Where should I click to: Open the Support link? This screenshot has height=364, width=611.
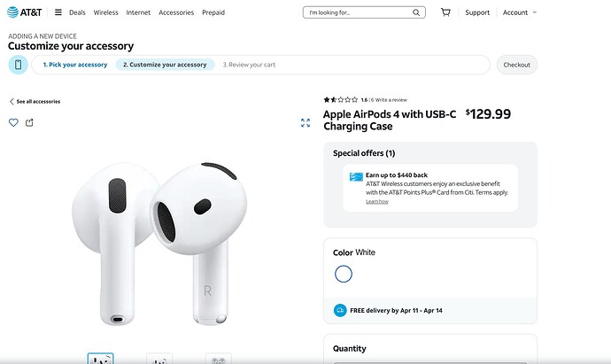(477, 12)
